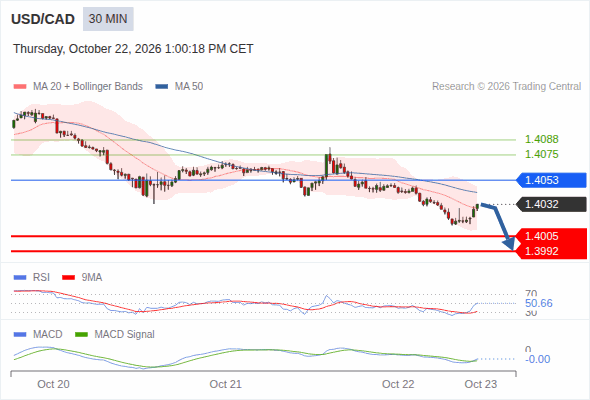Image resolution: width=590 pixels, height=400 pixels.
Task: Click the MACD legend label
Action: 48,335
